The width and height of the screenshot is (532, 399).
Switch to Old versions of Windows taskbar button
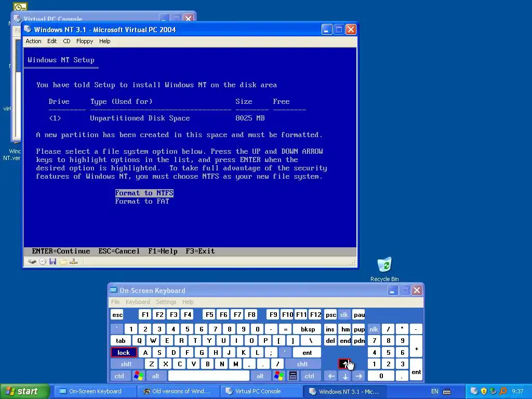(178, 392)
